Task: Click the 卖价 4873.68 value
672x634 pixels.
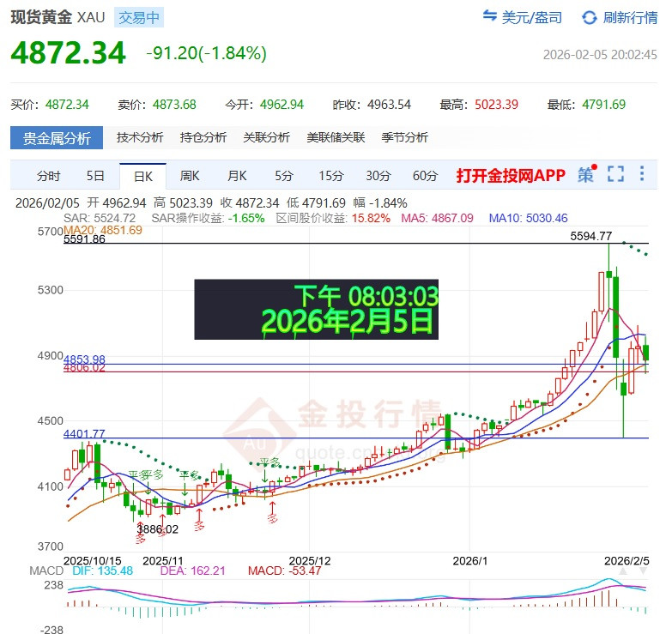Action: point(174,105)
